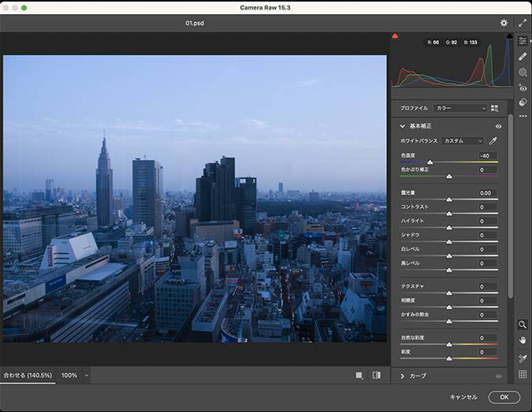Expand the カーブ panel
532x412 pixels.
click(403, 377)
